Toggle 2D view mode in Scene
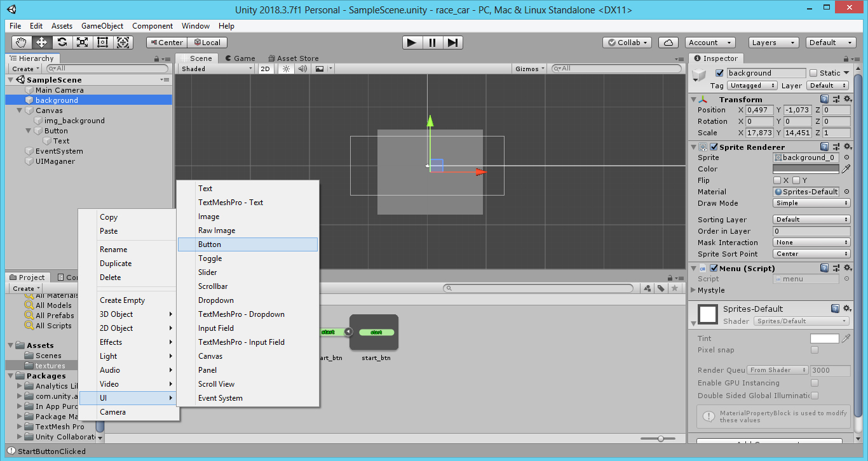The image size is (868, 461). coord(266,69)
